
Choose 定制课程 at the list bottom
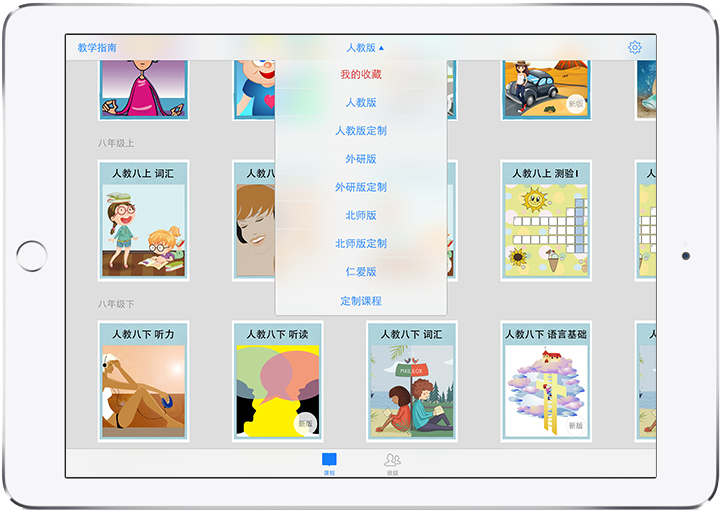pyautogui.click(x=361, y=301)
